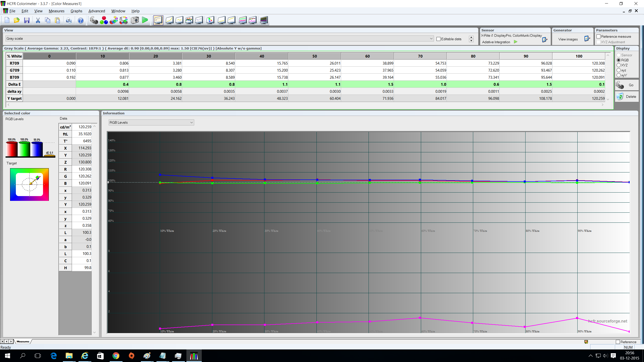The height and width of the screenshot is (362, 644).
Task: Select the XYZ display radio button
Action: (x=619, y=65)
